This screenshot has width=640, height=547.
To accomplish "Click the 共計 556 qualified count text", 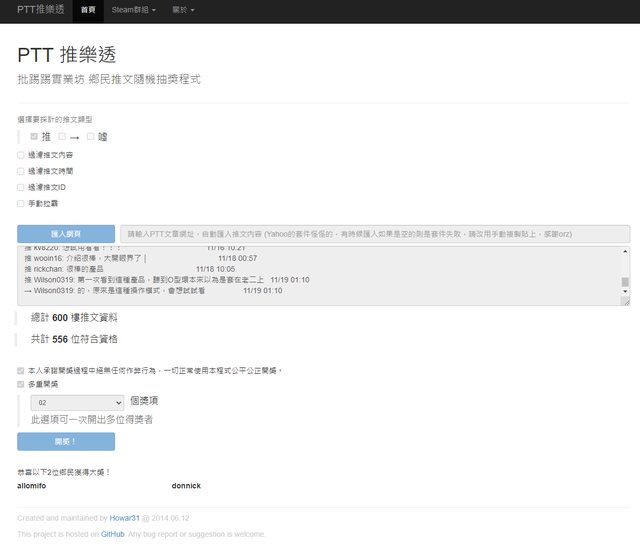I will tap(74, 339).
